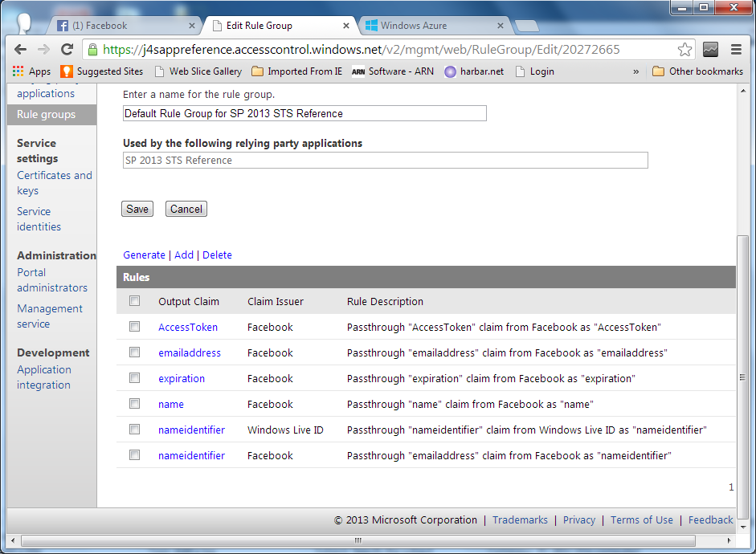The width and height of the screenshot is (756, 554).
Task: Open the Windows Live ID nameidentifier link
Action: tap(191, 430)
